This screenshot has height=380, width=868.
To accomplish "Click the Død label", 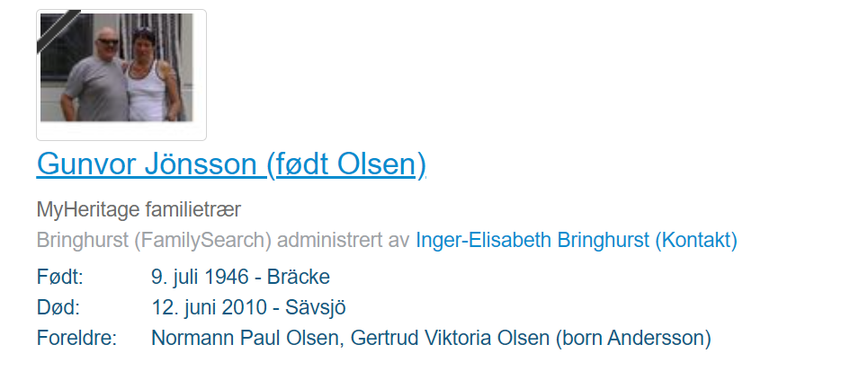I will point(58,307).
